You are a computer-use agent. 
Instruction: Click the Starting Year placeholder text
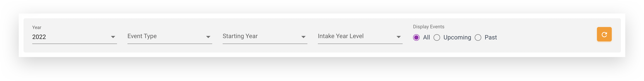pos(240,36)
